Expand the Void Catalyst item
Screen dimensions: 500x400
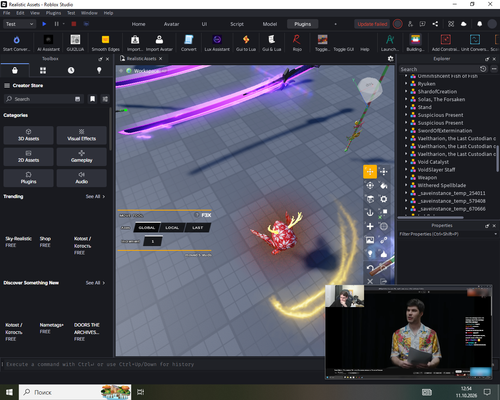tap(406, 162)
